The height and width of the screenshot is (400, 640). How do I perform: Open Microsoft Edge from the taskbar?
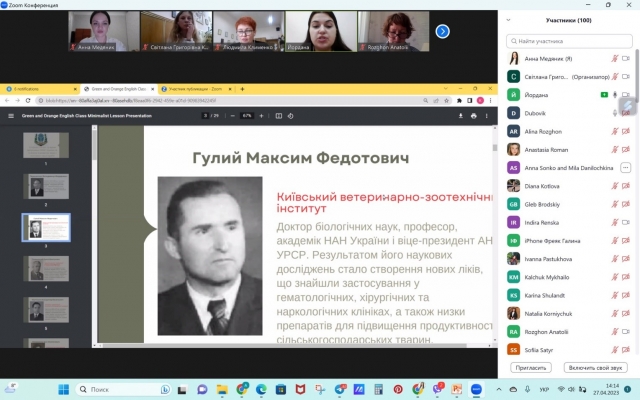261,389
